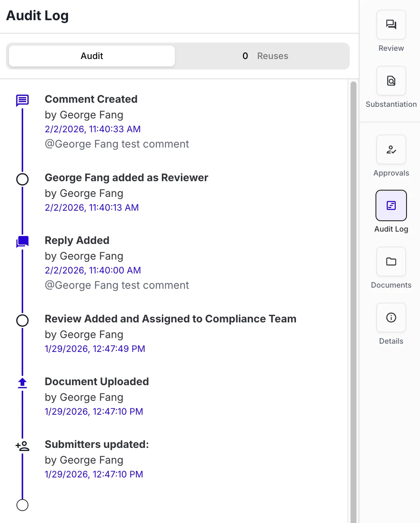Click the Reply Added heading

[77, 240]
